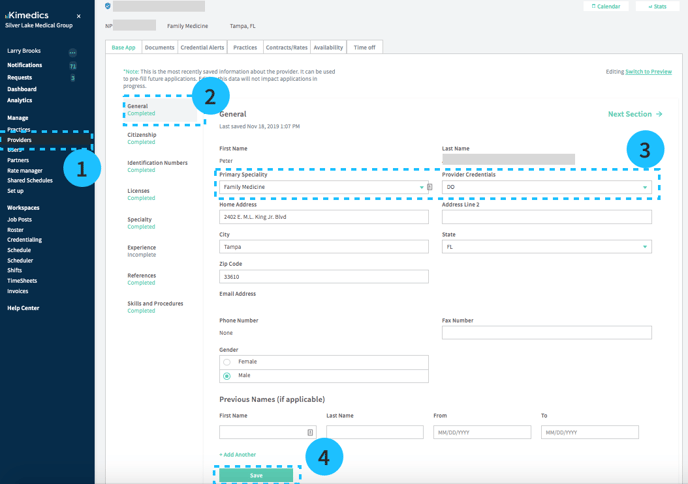This screenshot has width=688, height=484.
Task: Switch to the Documents tab
Action: [159, 47]
